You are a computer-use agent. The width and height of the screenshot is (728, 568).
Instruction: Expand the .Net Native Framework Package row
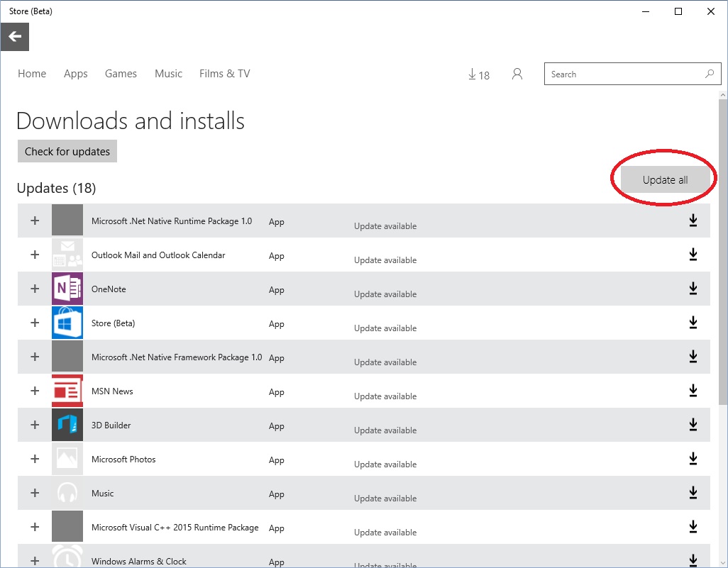point(35,357)
